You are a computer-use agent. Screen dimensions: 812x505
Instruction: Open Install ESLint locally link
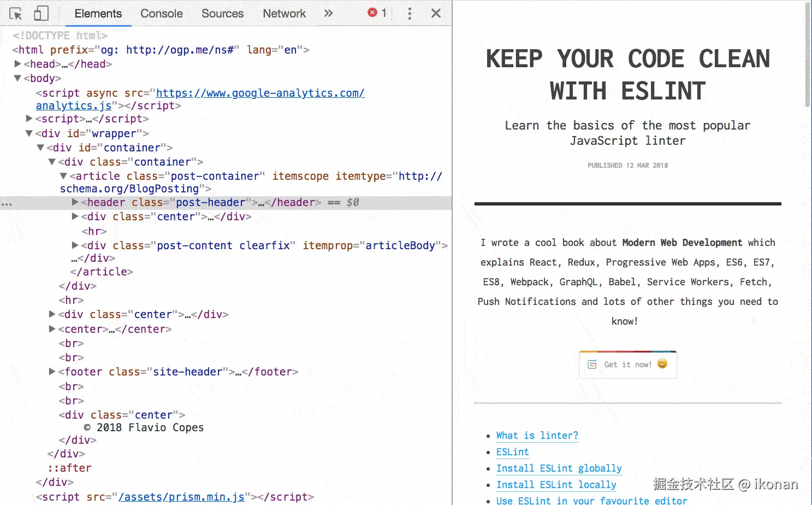point(556,485)
